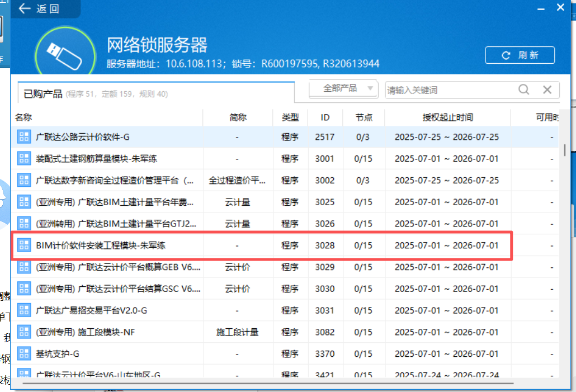Viewport: 576px width, 392px height.
Task: Select the BIM计价软件安装工程模块-朱军练 name
Action: (x=101, y=245)
